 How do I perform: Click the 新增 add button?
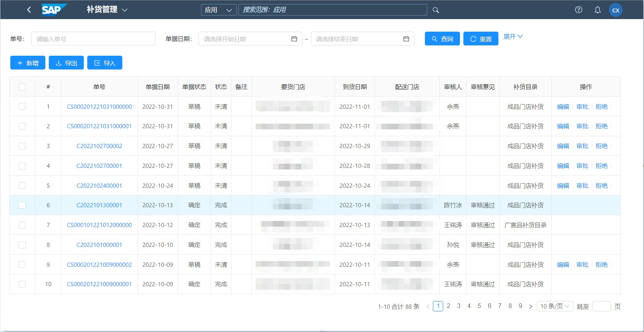pyautogui.click(x=28, y=63)
